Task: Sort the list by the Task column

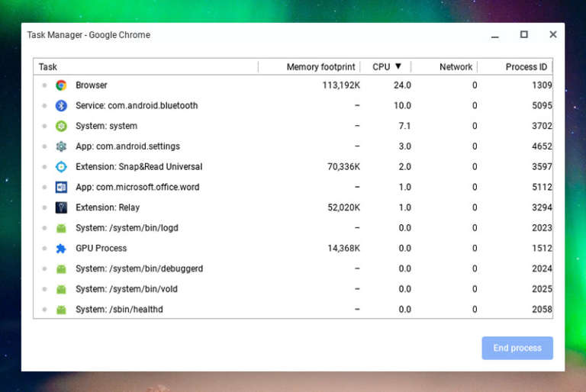Action: pos(146,67)
